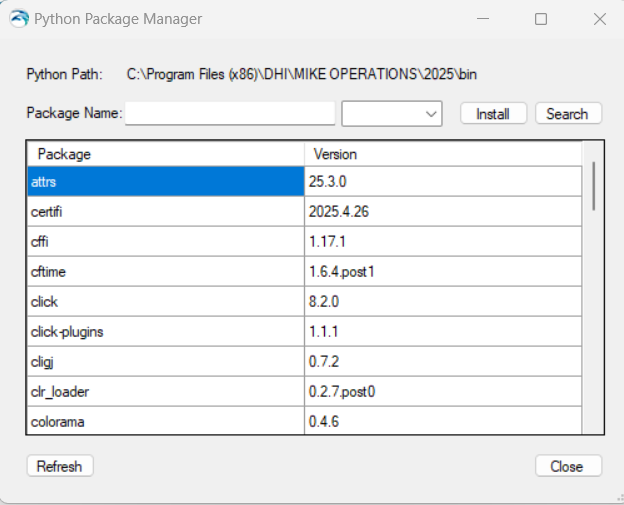This screenshot has width=624, height=505.
Task: Click version cell 8.2.0
Action: (443, 302)
